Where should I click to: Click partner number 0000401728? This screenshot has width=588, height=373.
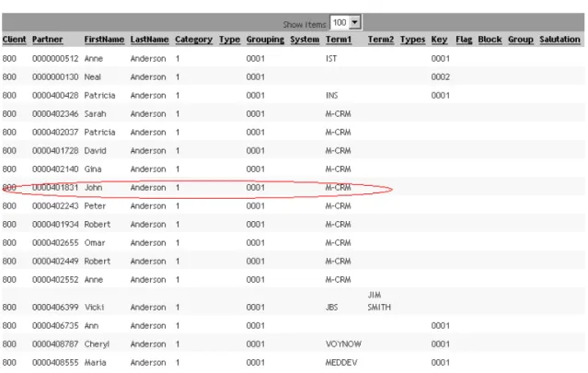click(x=55, y=150)
